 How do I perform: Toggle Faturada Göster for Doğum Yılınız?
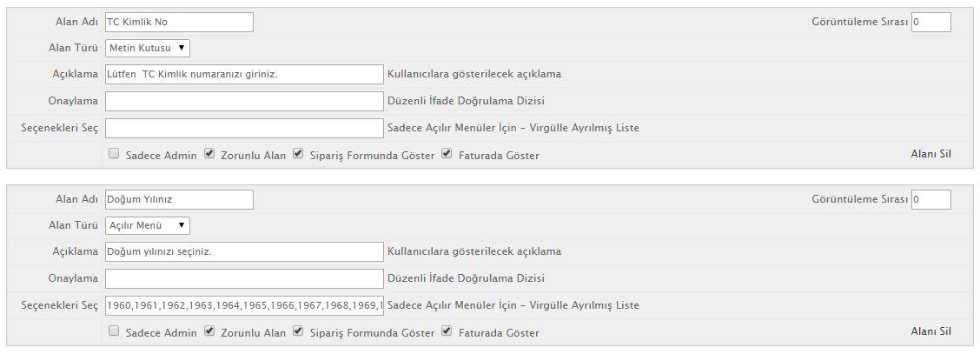[447, 331]
